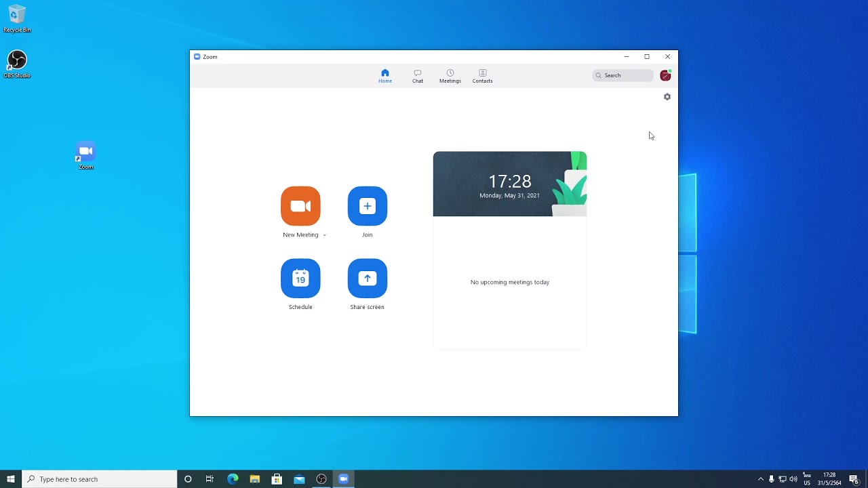
Task: Minimize the Zoom window
Action: tap(627, 57)
